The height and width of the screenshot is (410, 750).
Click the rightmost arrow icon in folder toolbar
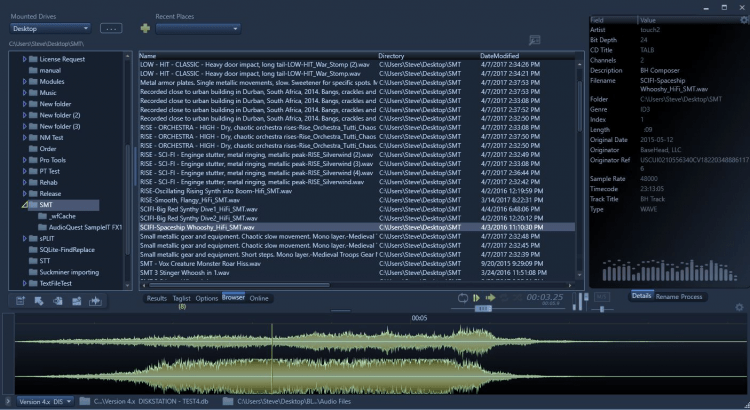[x=96, y=300]
